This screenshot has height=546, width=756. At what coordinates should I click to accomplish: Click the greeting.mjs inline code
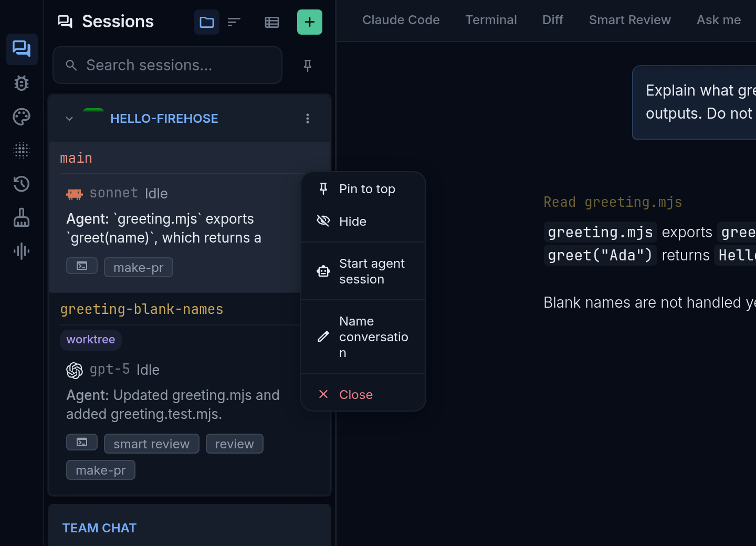tap(601, 232)
